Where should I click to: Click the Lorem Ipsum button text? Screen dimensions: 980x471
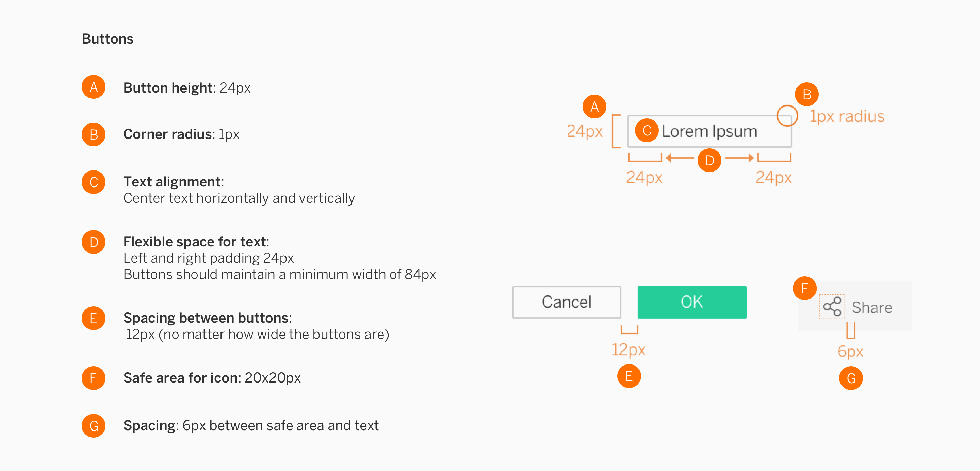point(709,131)
